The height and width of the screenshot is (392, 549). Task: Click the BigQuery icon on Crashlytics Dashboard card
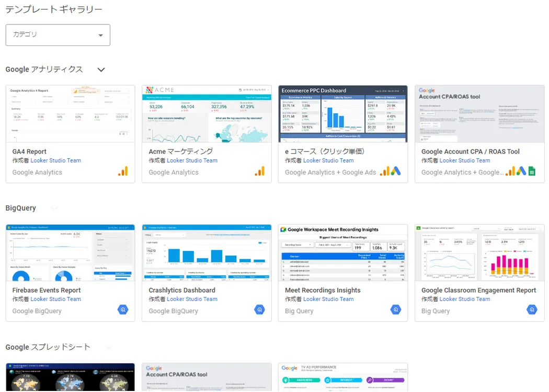coord(259,310)
